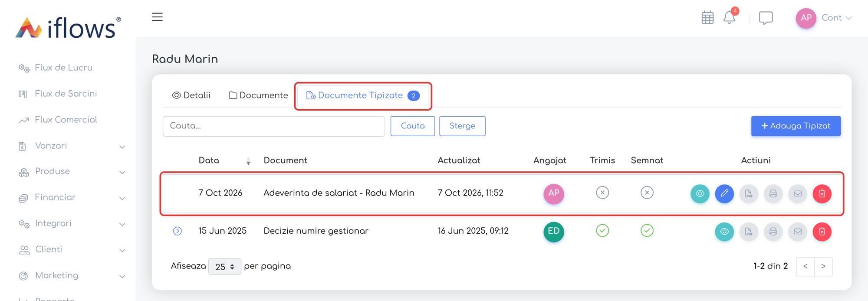
Task: Switch to the Documente tab
Action: pyautogui.click(x=258, y=95)
